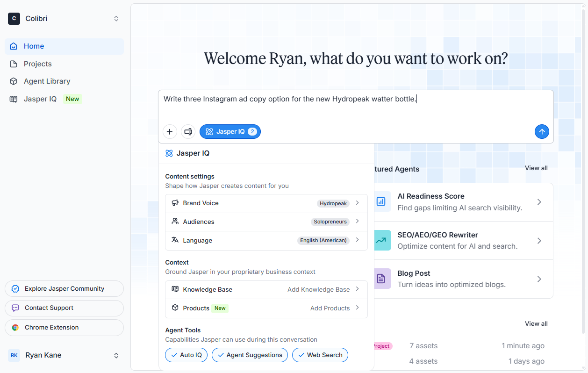Click the Knowledge Base book icon

pyautogui.click(x=175, y=289)
